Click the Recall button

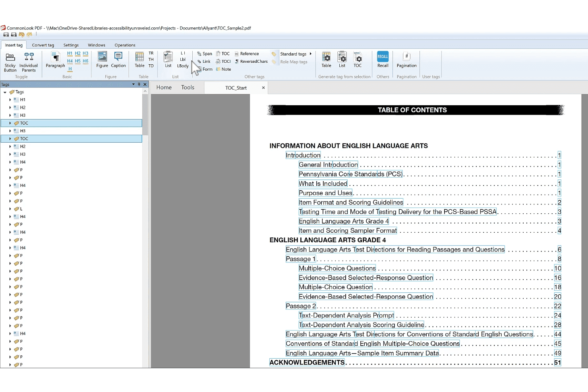(383, 60)
